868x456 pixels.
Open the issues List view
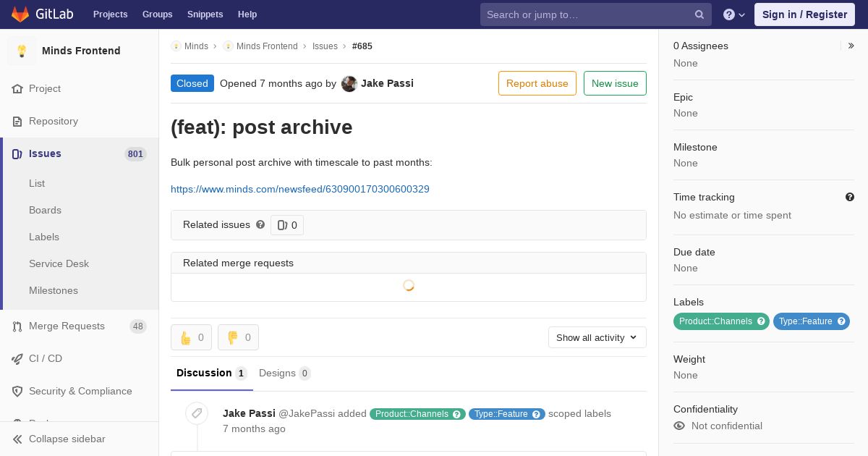tap(37, 183)
